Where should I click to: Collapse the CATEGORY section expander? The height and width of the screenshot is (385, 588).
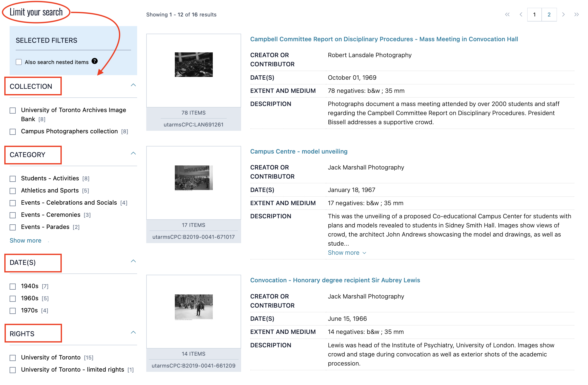tap(133, 154)
